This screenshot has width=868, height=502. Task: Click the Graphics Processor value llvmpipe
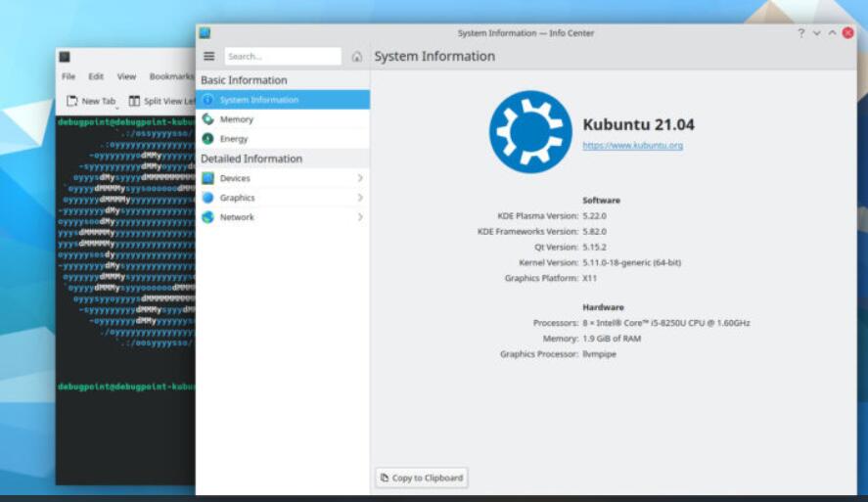coord(599,353)
